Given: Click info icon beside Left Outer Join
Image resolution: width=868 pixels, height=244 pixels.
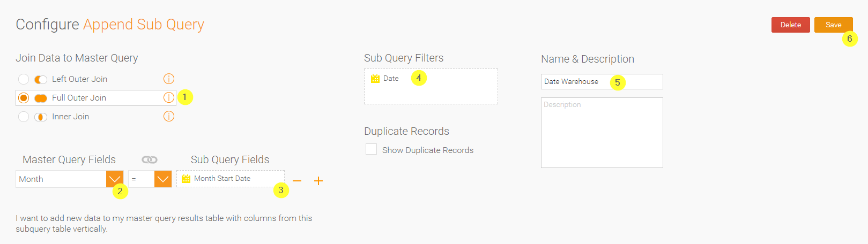Looking at the screenshot, I should click(169, 79).
